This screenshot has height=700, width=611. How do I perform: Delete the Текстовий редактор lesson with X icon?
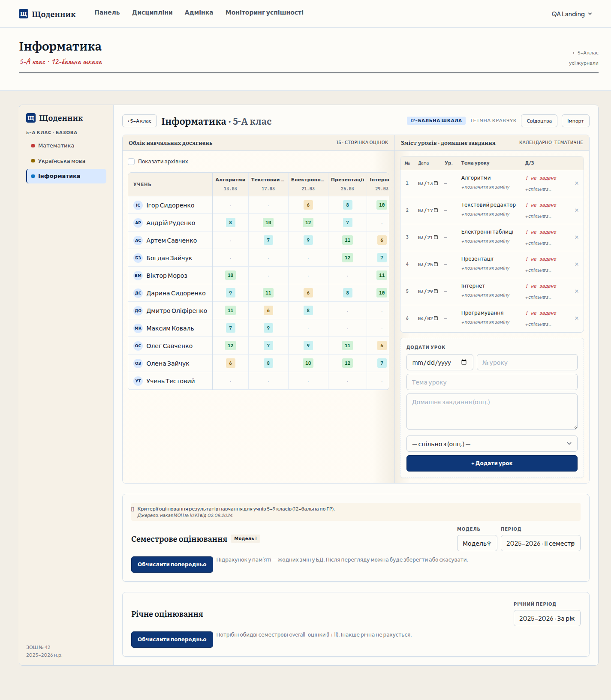click(577, 210)
